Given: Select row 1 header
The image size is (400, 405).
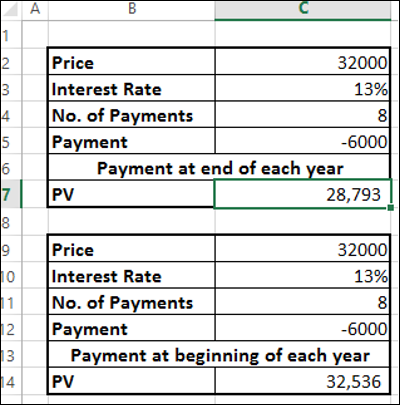Looking at the screenshot, I should click(11, 35).
